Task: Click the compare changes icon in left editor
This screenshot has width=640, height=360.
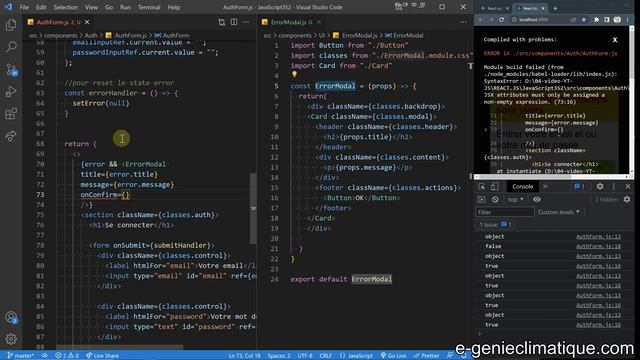Action: pos(221,22)
